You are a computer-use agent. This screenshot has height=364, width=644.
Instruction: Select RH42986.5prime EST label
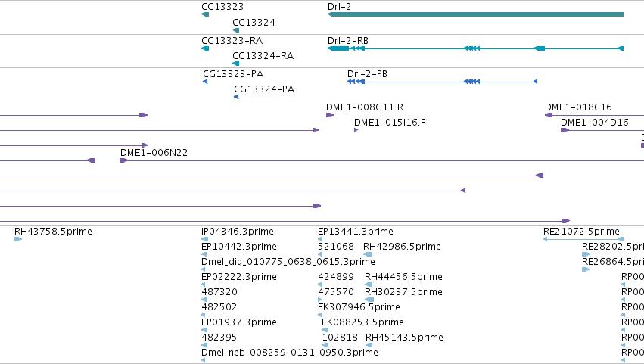tap(402, 247)
